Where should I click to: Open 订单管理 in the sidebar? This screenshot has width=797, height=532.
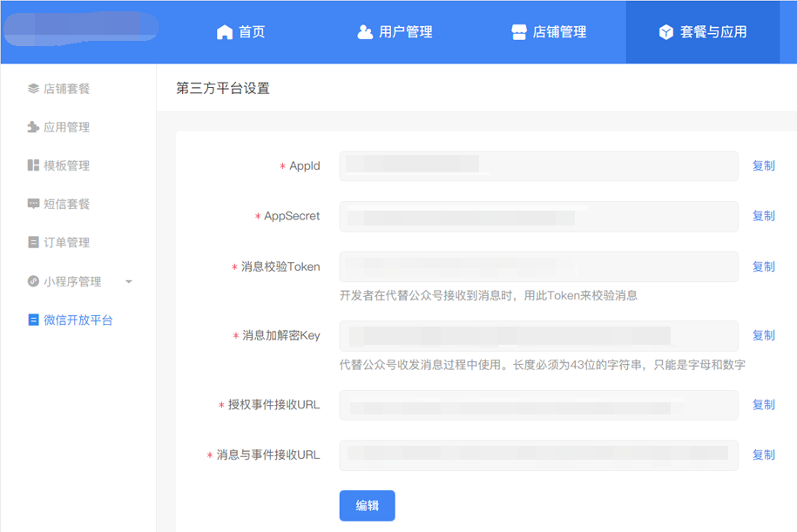(x=66, y=243)
